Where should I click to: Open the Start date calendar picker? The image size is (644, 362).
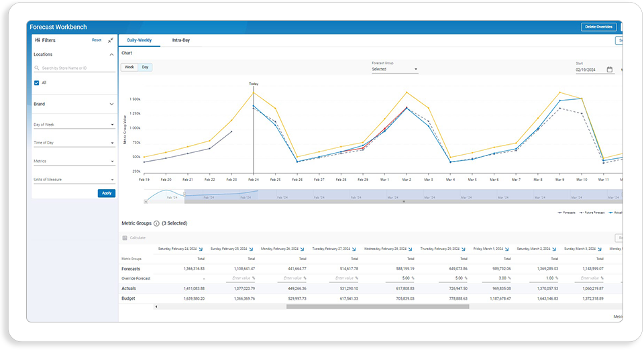click(x=610, y=70)
